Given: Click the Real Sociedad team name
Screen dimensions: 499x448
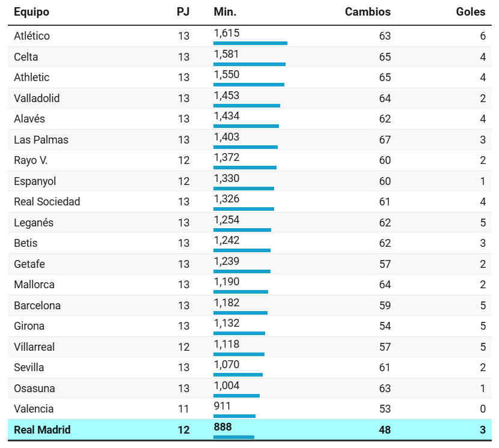Looking at the screenshot, I should coord(47,202).
